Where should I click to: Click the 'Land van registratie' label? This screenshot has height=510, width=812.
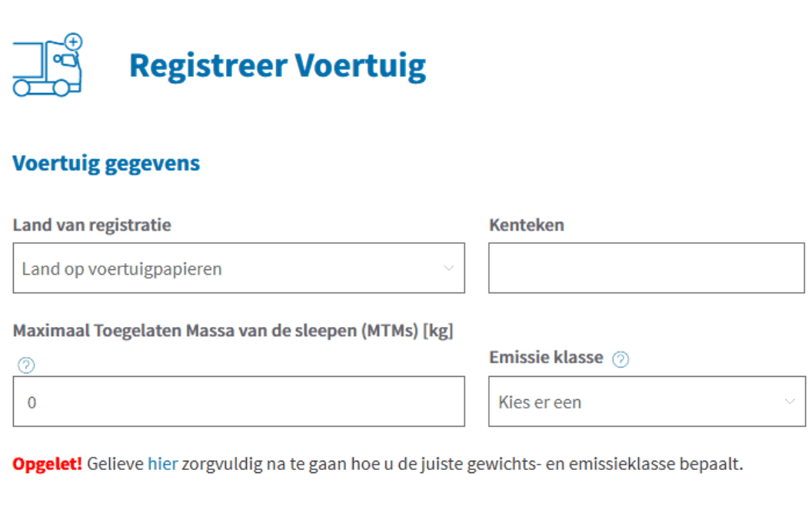(92, 225)
